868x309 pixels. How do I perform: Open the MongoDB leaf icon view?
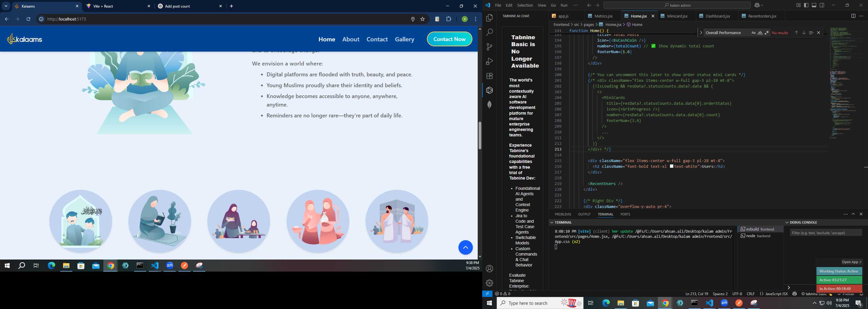[x=489, y=105]
